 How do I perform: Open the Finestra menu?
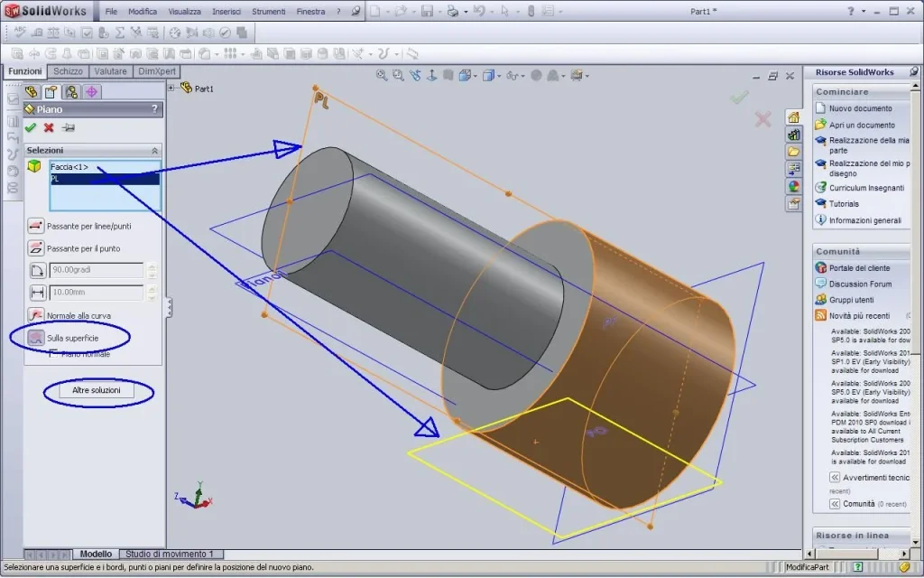[x=310, y=11]
